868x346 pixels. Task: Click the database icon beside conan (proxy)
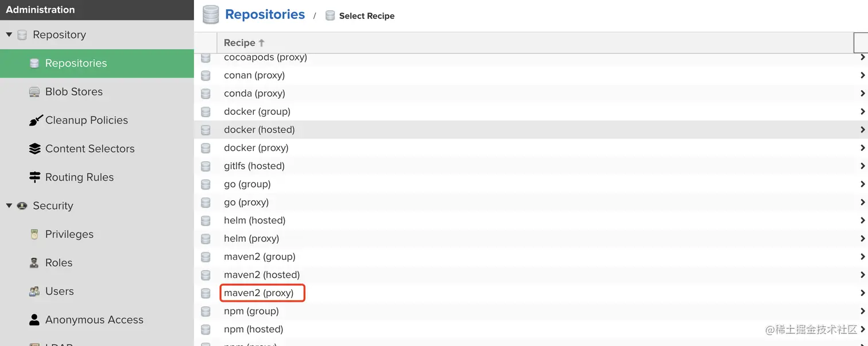(206, 76)
